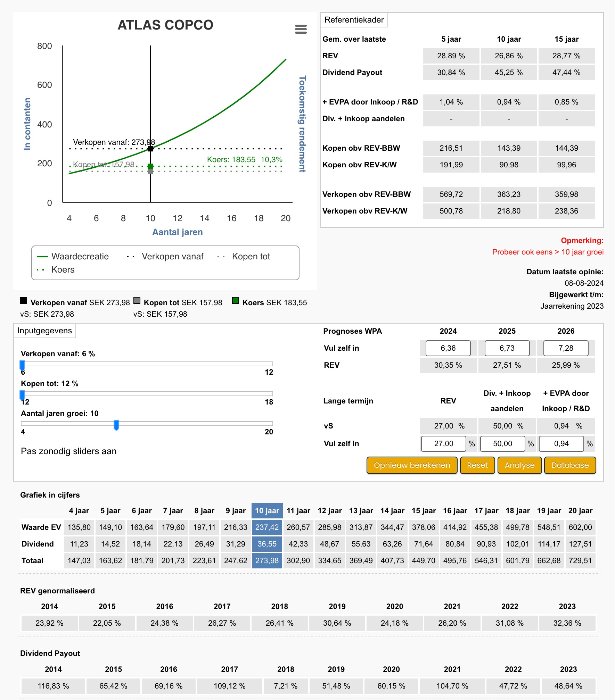Toggle Kopen tot series in legend
Image resolution: width=615 pixels, height=700 pixels.
(243, 257)
